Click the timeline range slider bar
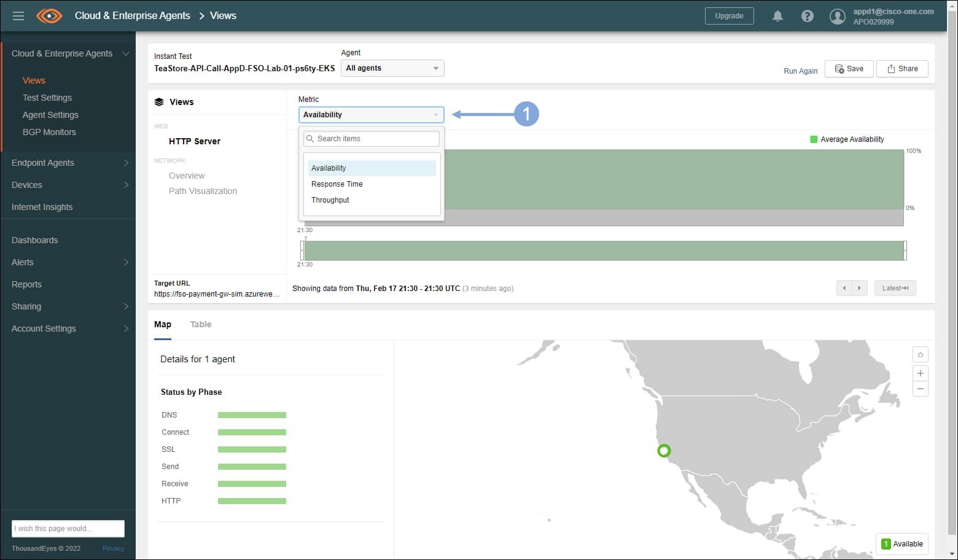The image size is (958, 560). click(603, 251)
